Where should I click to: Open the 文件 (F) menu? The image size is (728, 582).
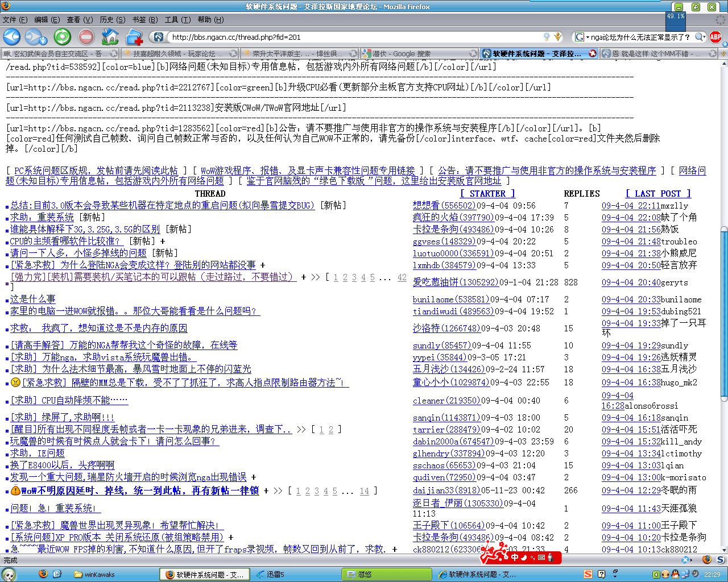(x=15, y=19)
